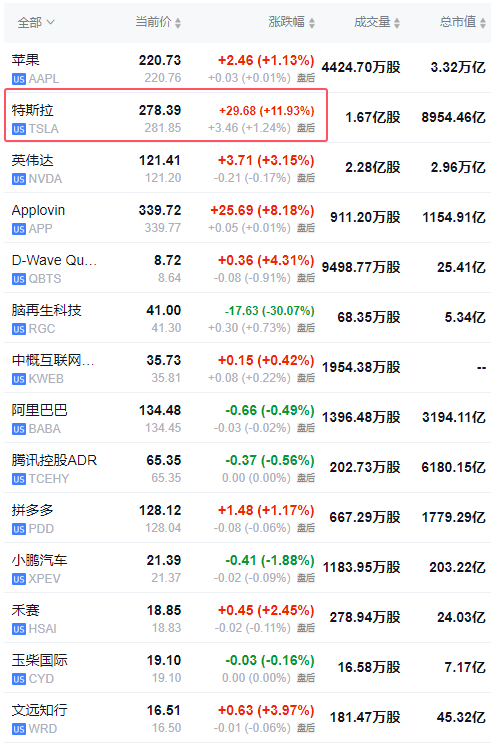Click the US market badge beside AAPL

pos(19,79)
